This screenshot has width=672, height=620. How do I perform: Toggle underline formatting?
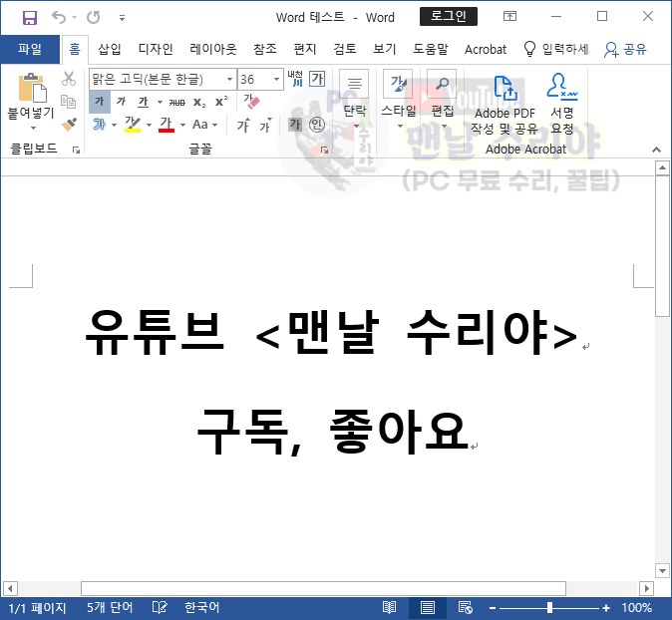click(x=144, y=102)
